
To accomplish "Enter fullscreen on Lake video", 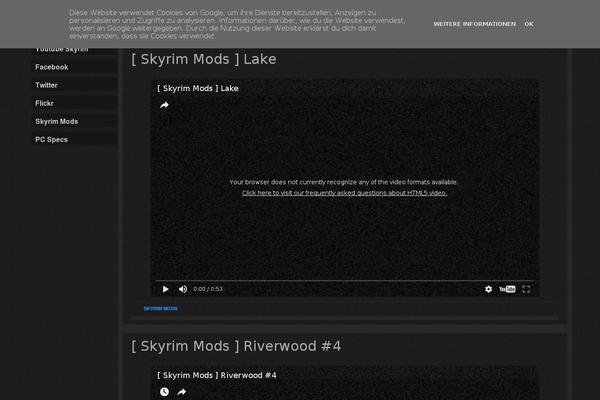I will tap(526, 289).
